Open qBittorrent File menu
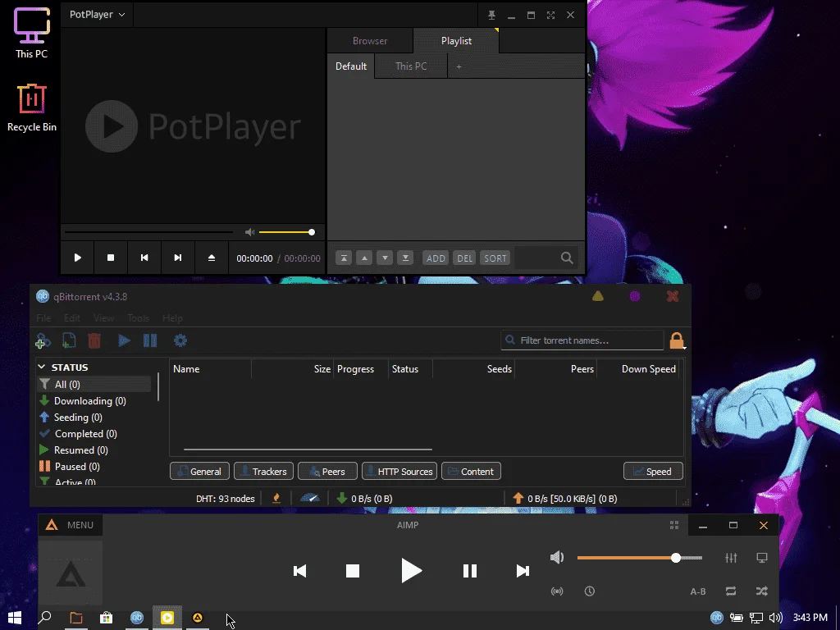 coord(43,318)
